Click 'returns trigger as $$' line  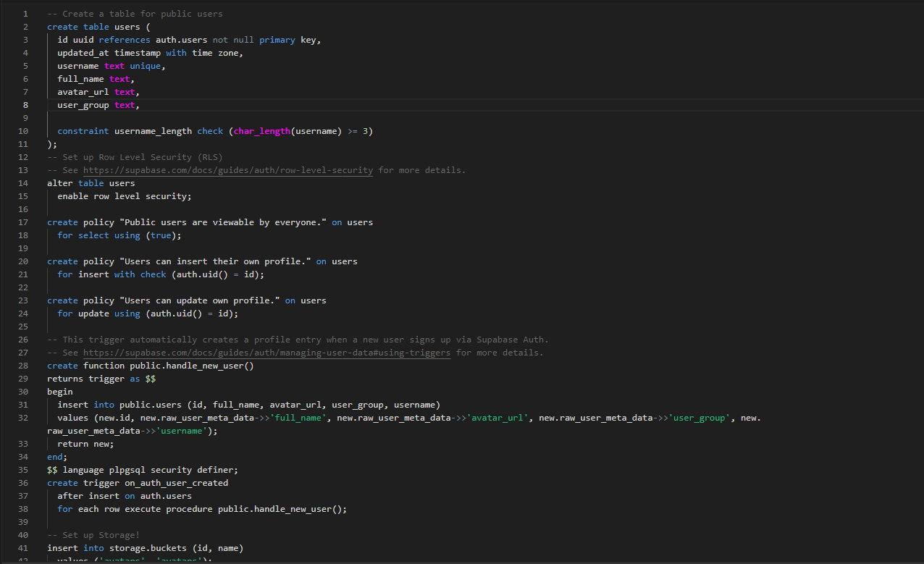click(x=101, y=379)
